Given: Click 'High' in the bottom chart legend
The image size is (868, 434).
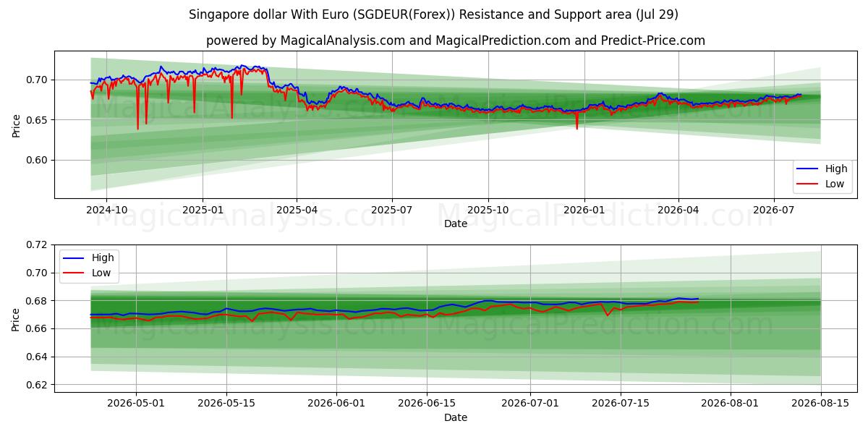Looking at the screenshot, I should [x=103, y=258].
